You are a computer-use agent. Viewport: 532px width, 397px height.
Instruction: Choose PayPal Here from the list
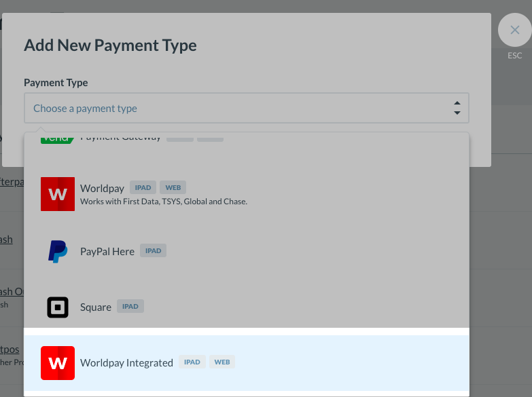pos(107,252)
